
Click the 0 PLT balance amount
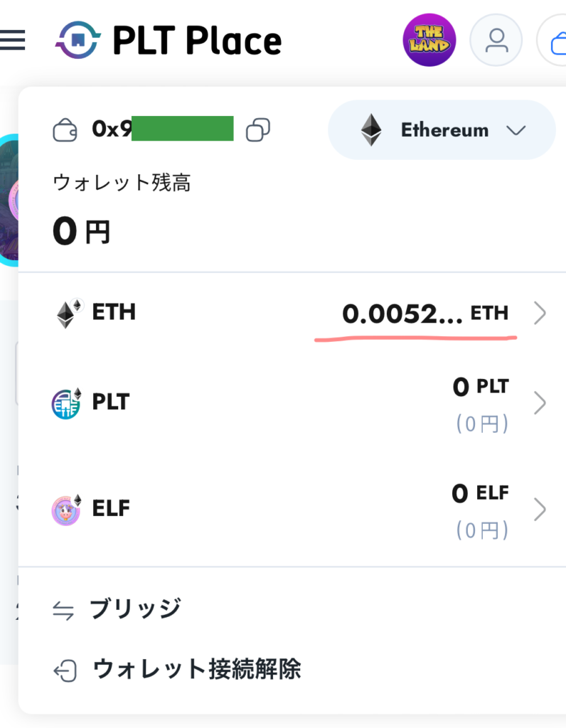[481, 387]
